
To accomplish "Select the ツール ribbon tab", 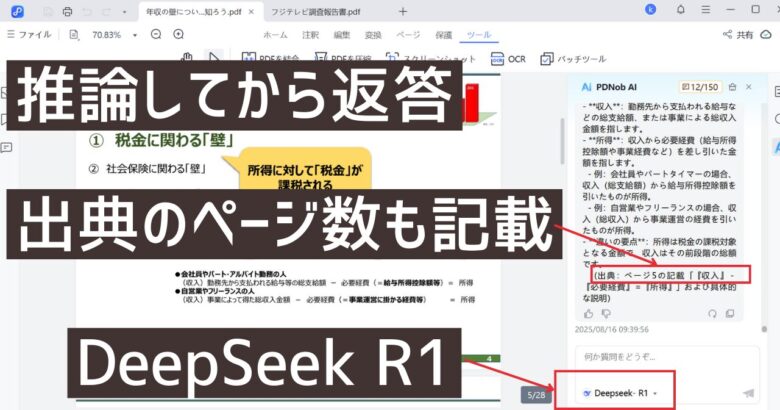I will (479, 35).
